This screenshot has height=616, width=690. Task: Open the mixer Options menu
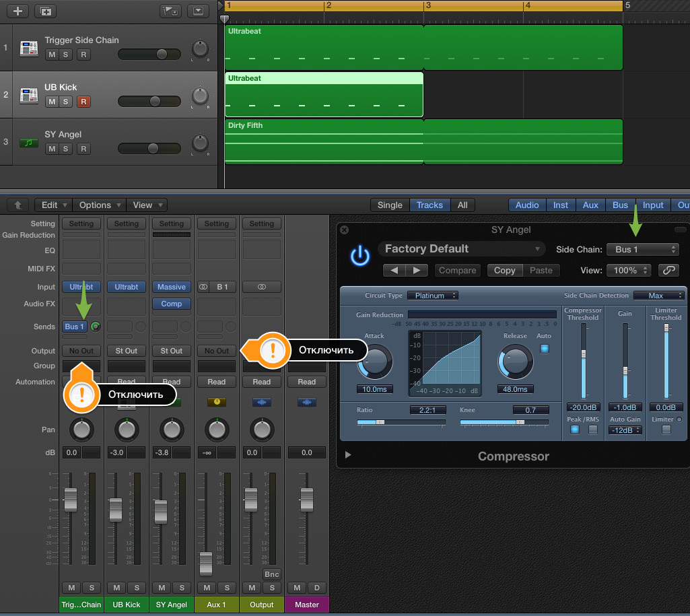[100, 205]
